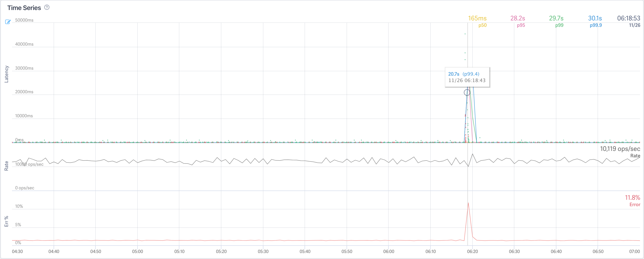Viewport: 644px width, 259px height.
Task: Click the 05:00 time axis label
Action: pyautogui.click(x=137, y=251)
